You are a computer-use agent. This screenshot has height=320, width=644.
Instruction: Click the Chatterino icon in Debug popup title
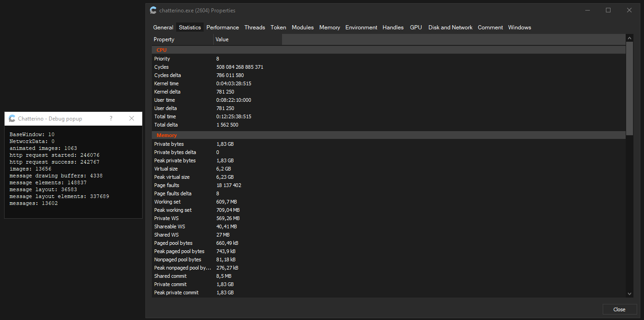[x=12, y=118]
